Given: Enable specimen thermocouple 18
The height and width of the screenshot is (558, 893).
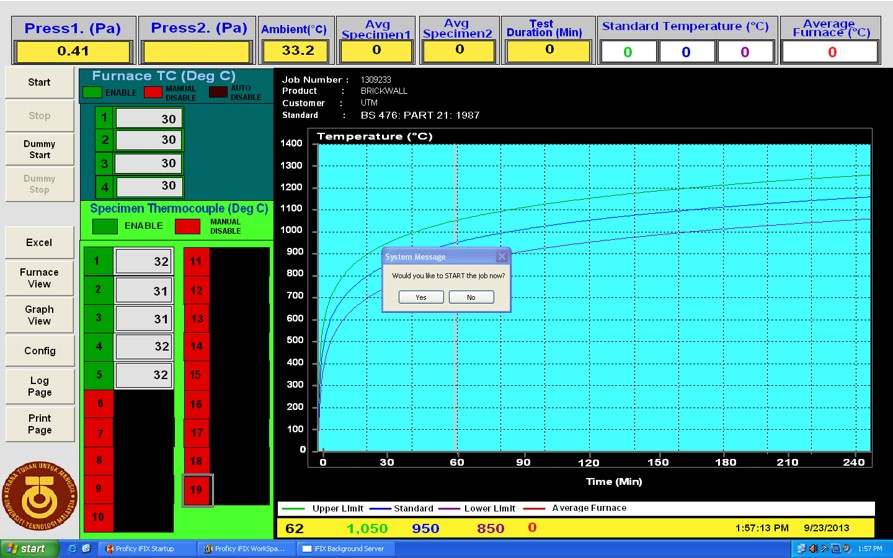Looking at the screenshot, I should click(x=196, y=461).
